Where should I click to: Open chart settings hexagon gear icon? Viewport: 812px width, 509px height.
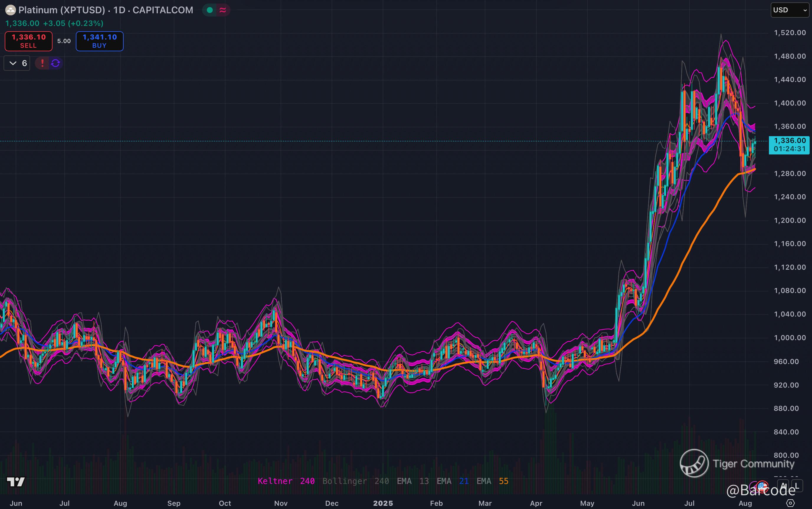[790, 503]
